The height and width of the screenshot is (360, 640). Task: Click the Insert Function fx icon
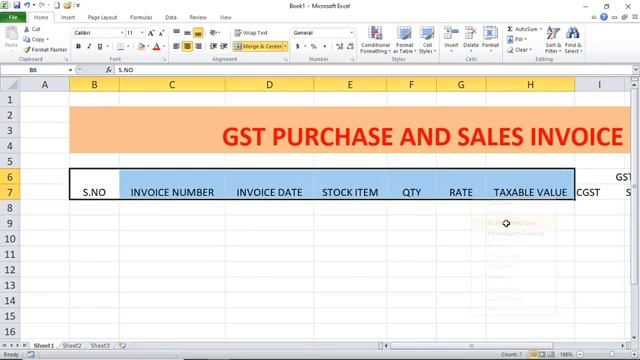pos(109,70)
